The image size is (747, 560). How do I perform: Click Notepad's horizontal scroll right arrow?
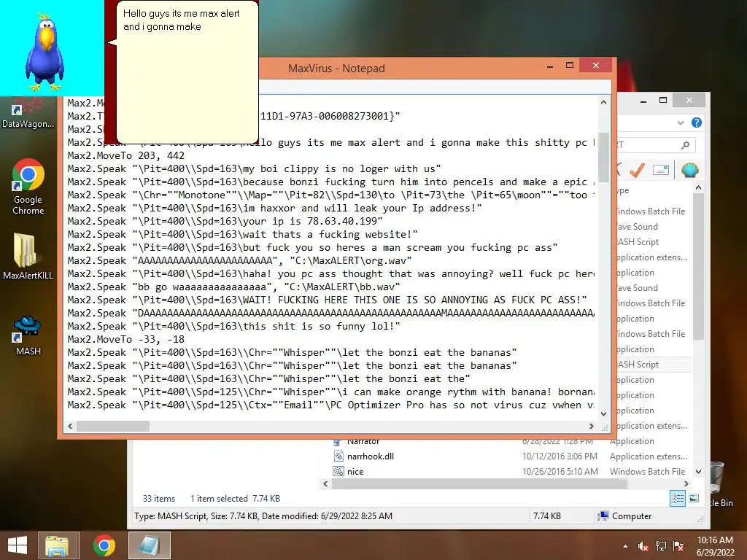coord(591,426)
